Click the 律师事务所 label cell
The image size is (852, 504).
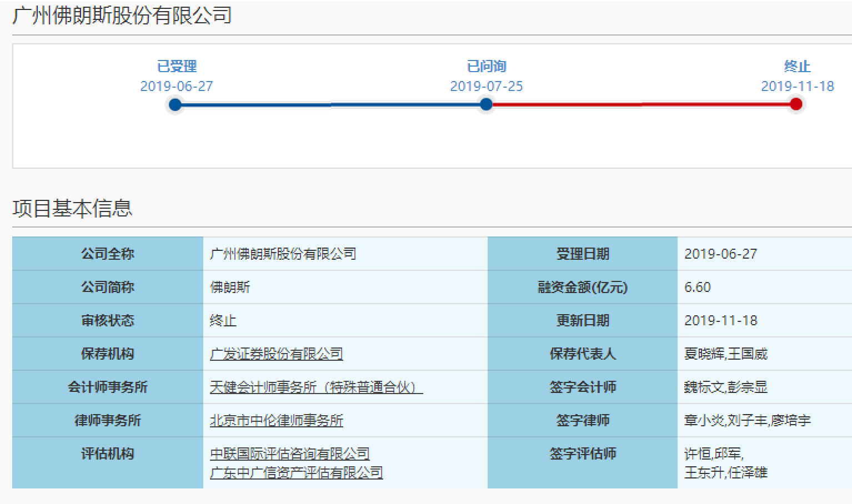[108, 420]
